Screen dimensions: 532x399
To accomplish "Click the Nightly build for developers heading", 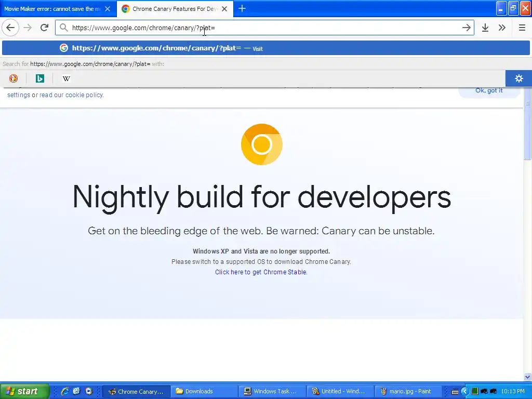I will click(x=262, y=197).
